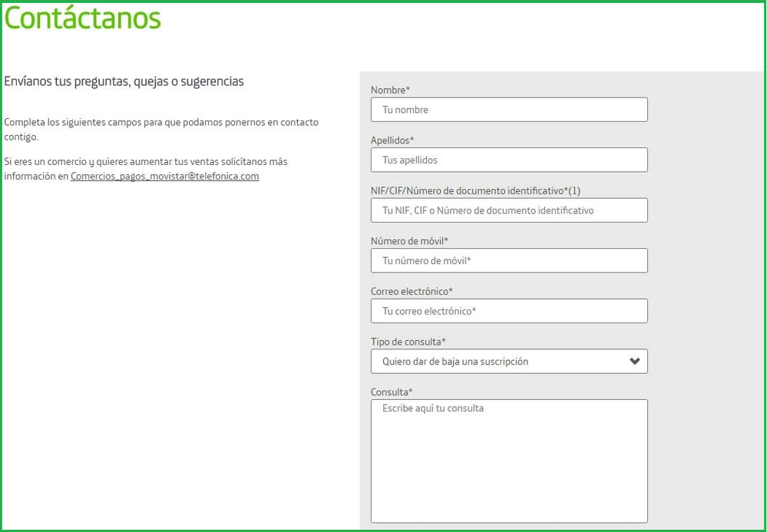Click the green Contáctanos heading
767x532 pixels.
click(x=83, y=18)
